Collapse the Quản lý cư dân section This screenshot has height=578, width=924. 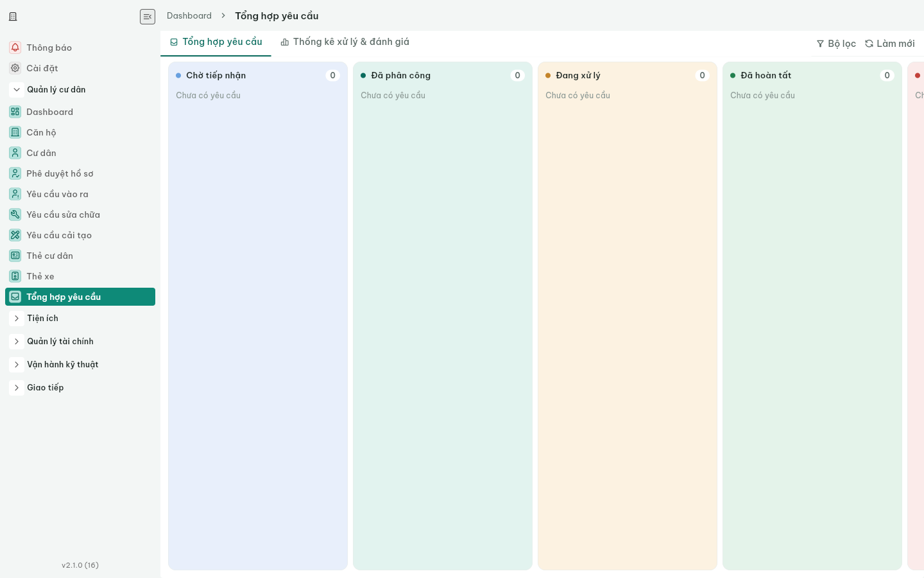[x=17, y=90]
